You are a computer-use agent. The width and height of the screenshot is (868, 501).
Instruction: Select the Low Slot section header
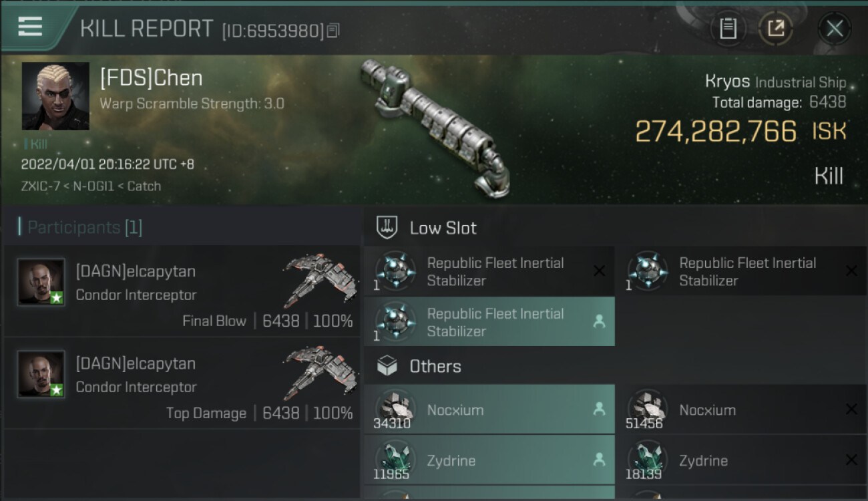click(443, 228)
